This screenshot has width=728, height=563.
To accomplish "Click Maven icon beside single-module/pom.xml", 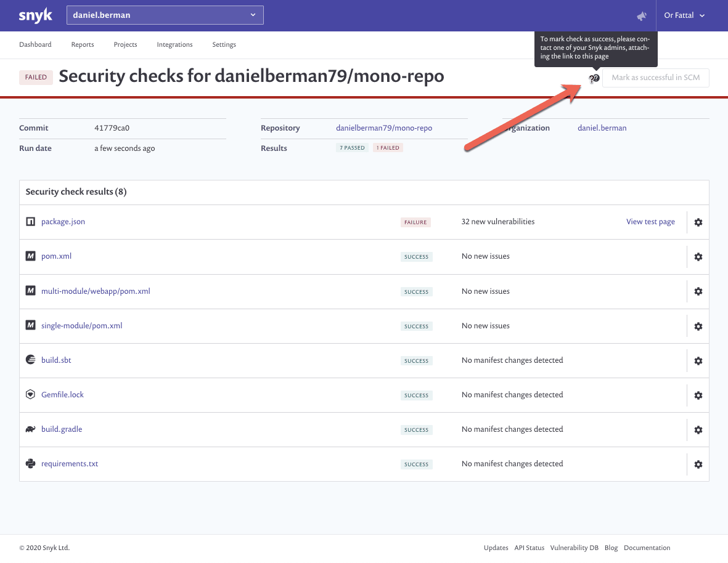I will tap(30, 325).
